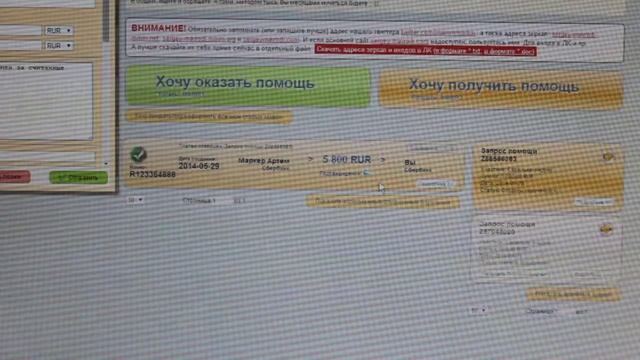Click the yellow bar below the green help button

tap(209, 117)
